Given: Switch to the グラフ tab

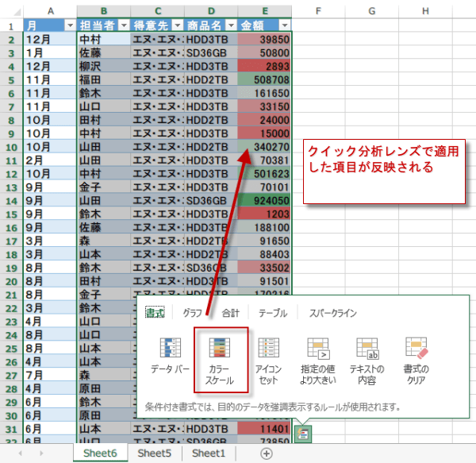Looking at the screenshot, I should (192, 313).
